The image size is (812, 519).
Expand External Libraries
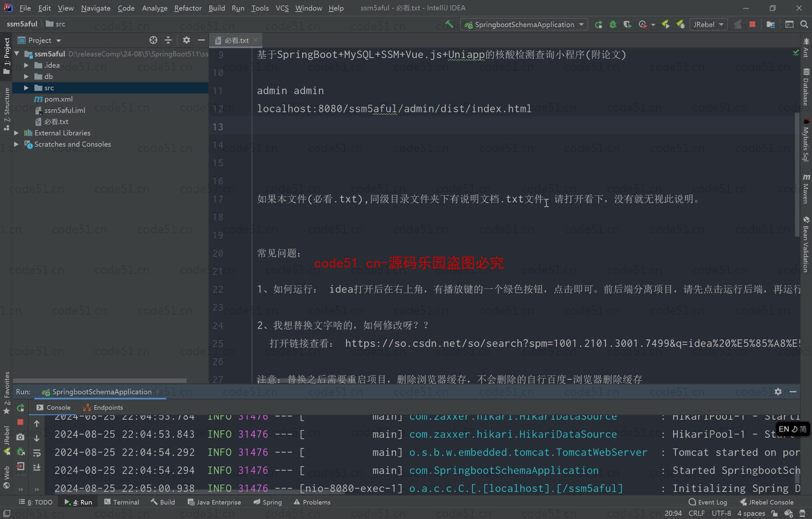(x=16, y=132)
